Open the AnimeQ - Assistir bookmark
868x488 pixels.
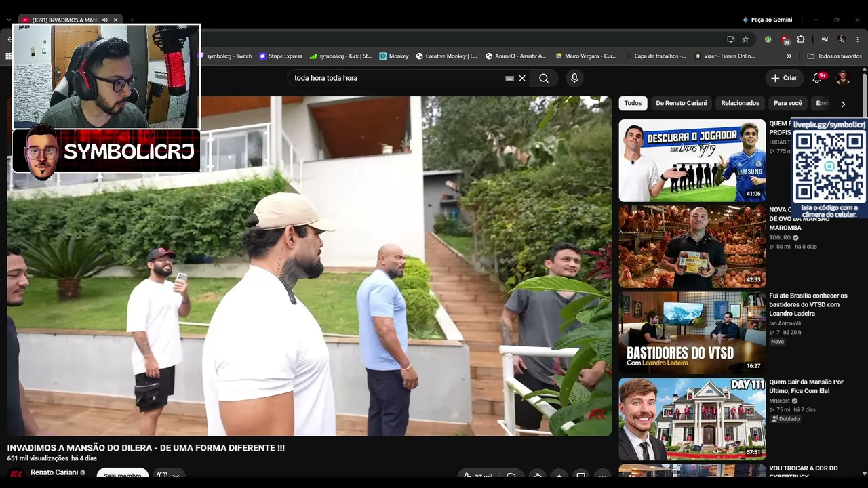click(516, 56)
